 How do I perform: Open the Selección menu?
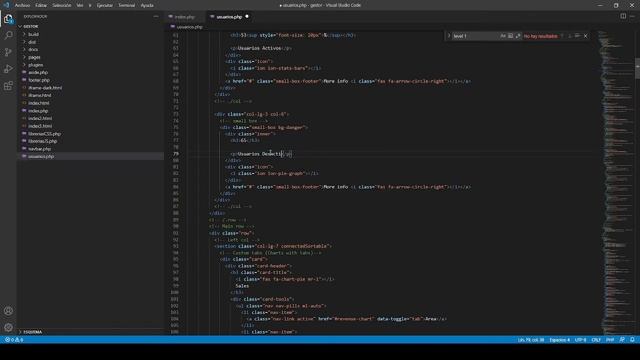62,5
